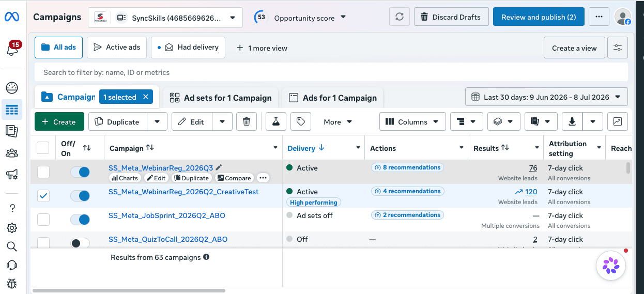Image resolution: width=644 pixels, height=294 pixels.
Task: Click the green Create button
Action: [x=59, y=122]
